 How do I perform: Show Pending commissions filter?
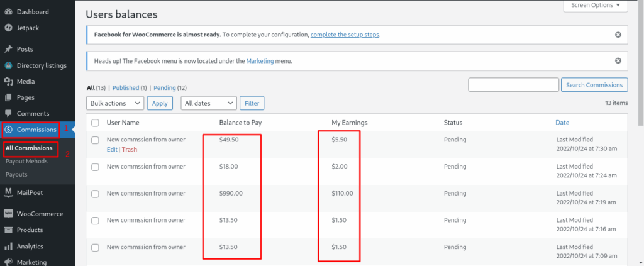click(165, 88)
